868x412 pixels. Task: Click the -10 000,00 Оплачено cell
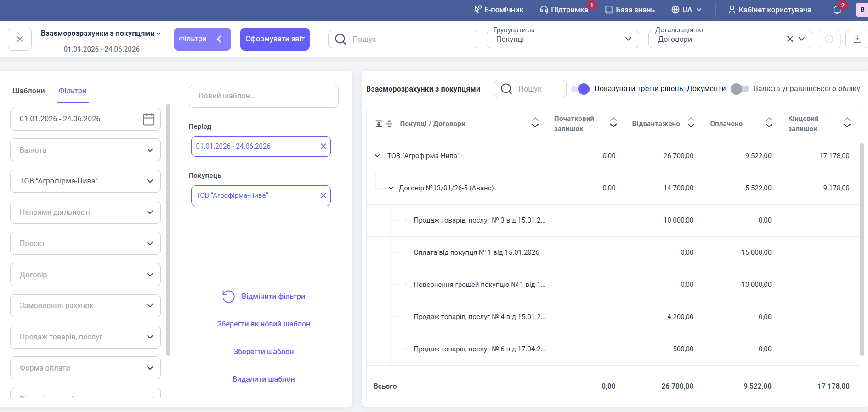pyautogui.click(x=742, y=285)
